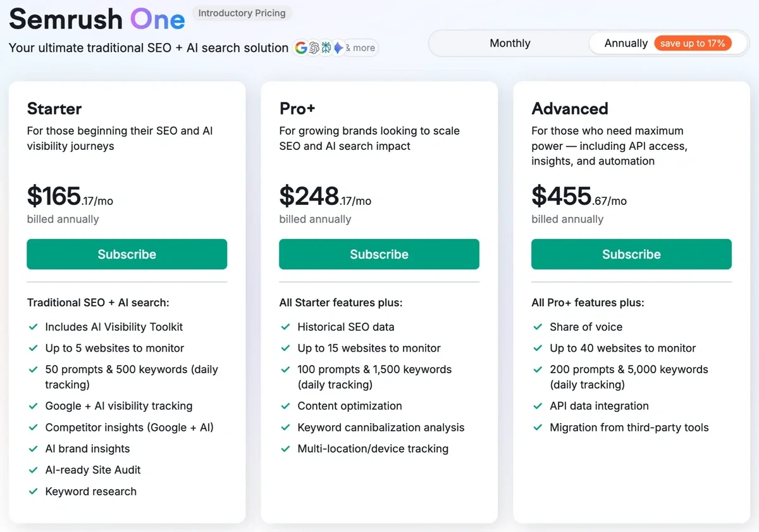Click the Migration from third-party tools feature
This screenshot has width=759, height=532.
click(629, 428)
